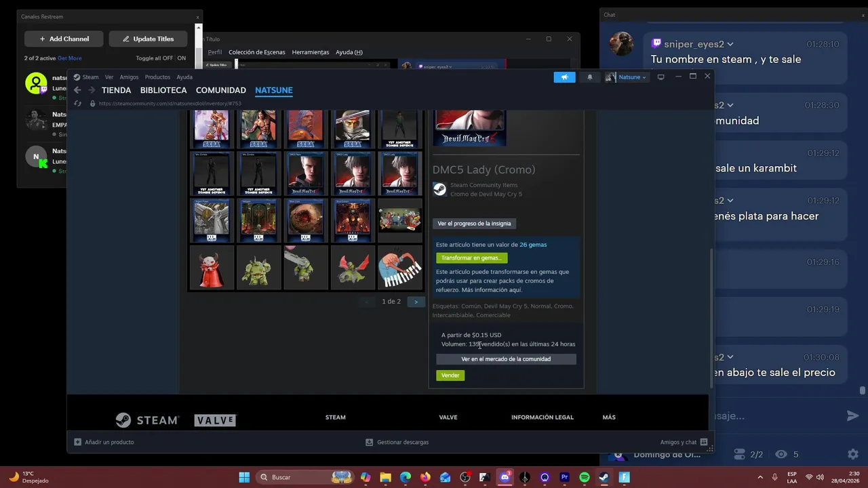Open the Herramientas menu in the background window
Image resolution: width=868 pixels, height=488 pixels.
[310, 52]
